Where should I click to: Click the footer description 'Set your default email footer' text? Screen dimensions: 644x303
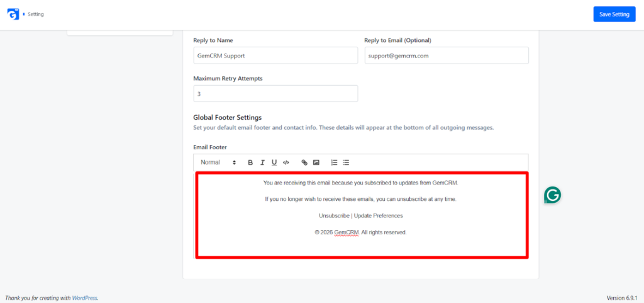coord(343,127)
